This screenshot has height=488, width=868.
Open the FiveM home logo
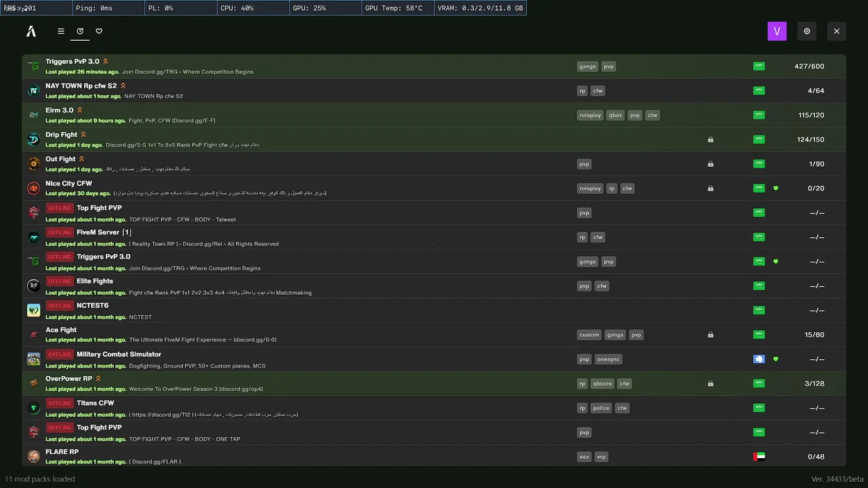coord(31,31)
